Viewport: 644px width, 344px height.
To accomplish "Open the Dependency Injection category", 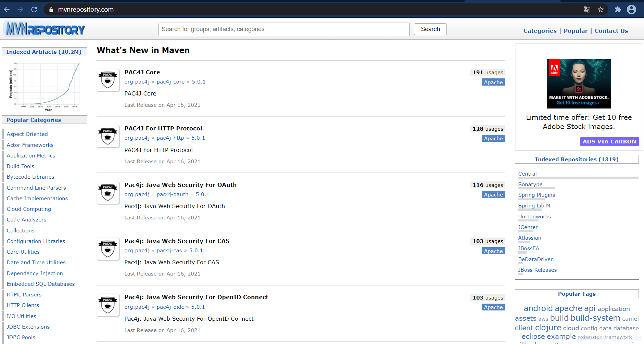I will point(35,273).
